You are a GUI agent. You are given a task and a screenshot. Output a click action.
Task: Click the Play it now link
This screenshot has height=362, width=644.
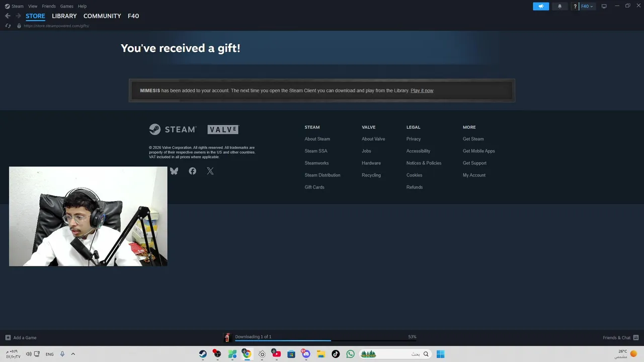pos(422,90)
